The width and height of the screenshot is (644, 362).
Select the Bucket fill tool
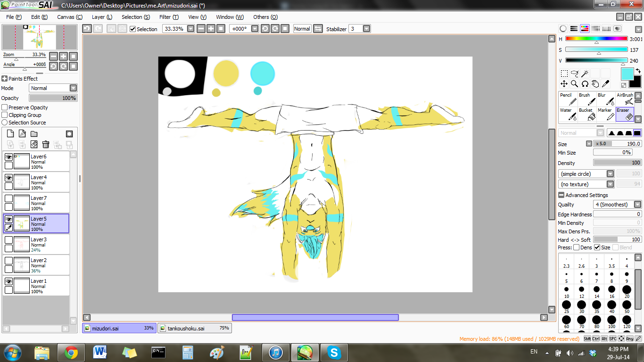(x=587, y=114)
